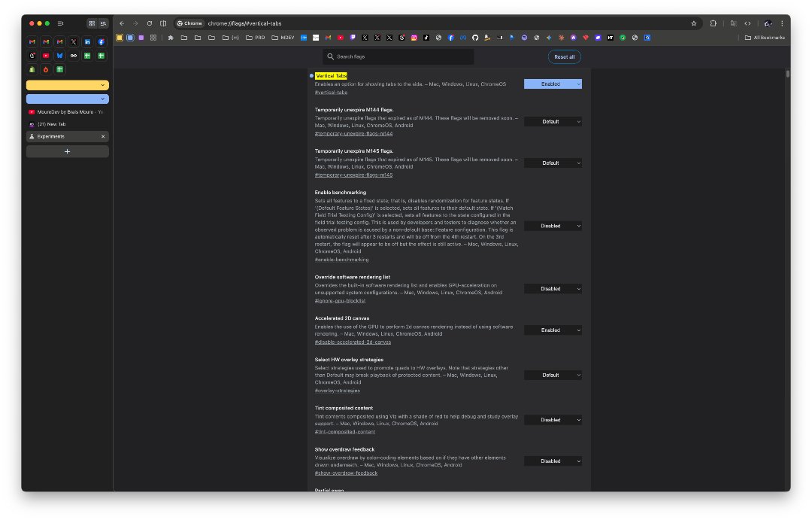The height and width of the screenshot is (520, 812).
Task: Open the #tint-composited-content link
Action: coord(345,432)
